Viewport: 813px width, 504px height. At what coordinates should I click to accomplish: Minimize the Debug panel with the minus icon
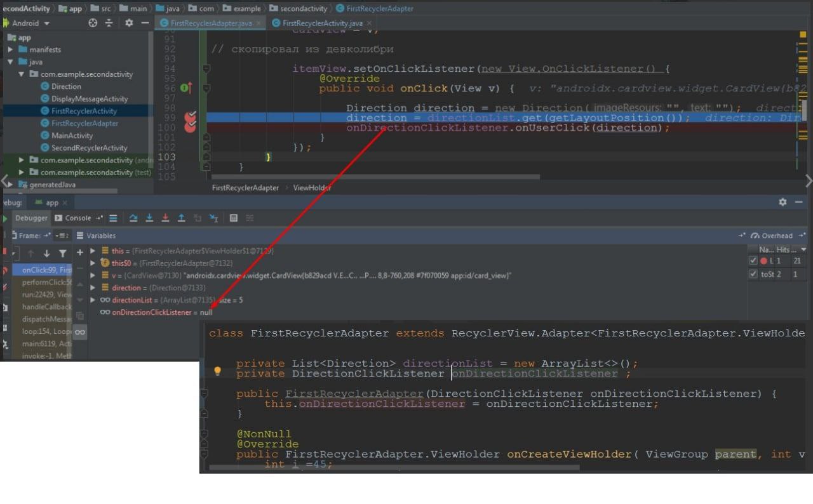click(798, 202)
